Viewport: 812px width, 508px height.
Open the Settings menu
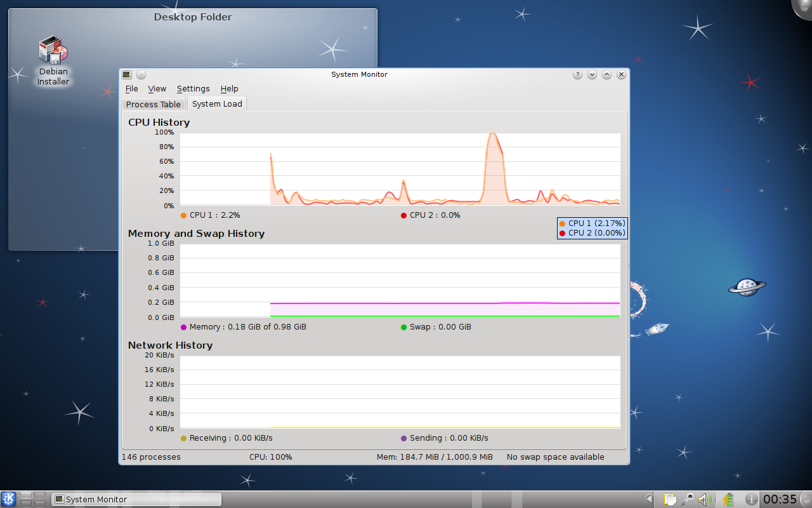(193, 89)
